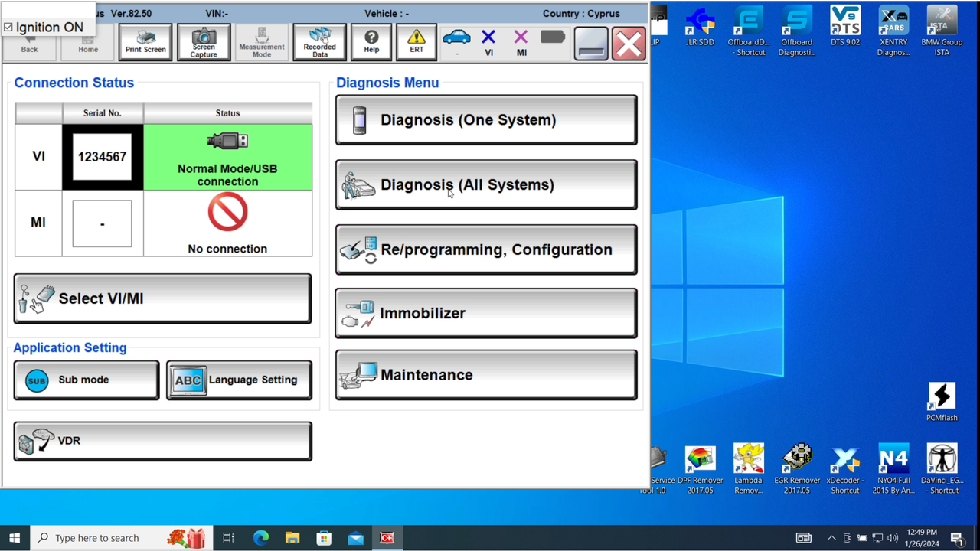Open the Select VI/MI screen
Screen dimensions: 980x551
(x=162, y=298)
